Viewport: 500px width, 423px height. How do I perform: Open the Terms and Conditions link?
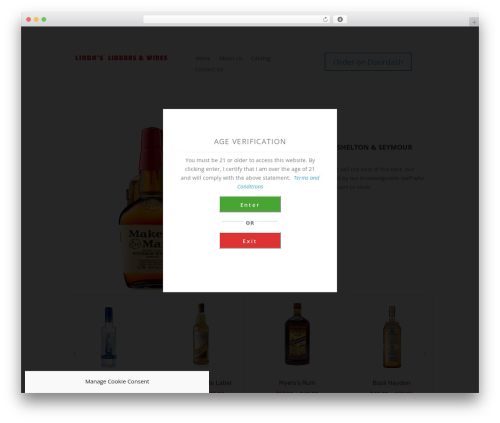pos(278,182)
